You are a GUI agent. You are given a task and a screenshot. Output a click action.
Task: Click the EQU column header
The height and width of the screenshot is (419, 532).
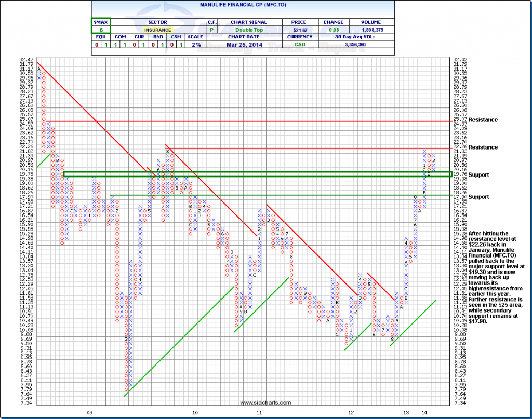click(98, 37)
